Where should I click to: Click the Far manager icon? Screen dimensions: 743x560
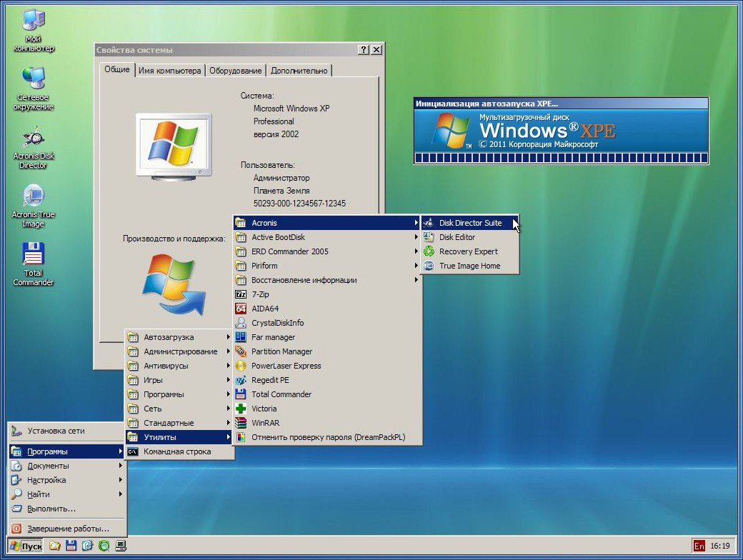(x=241, y=337)
